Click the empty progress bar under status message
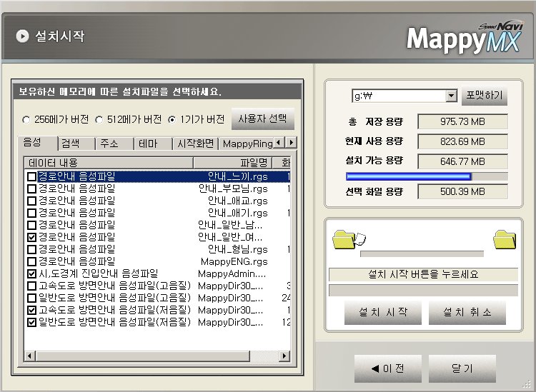Image resolution: width=536 pixels, height=392 pixels. tap(423, 290)
